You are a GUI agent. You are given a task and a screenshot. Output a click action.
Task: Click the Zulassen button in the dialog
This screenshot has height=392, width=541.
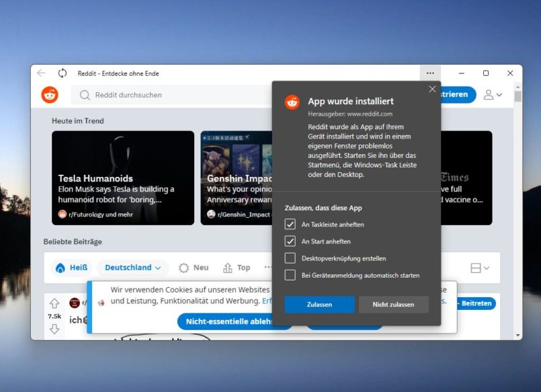pos(319,304)
